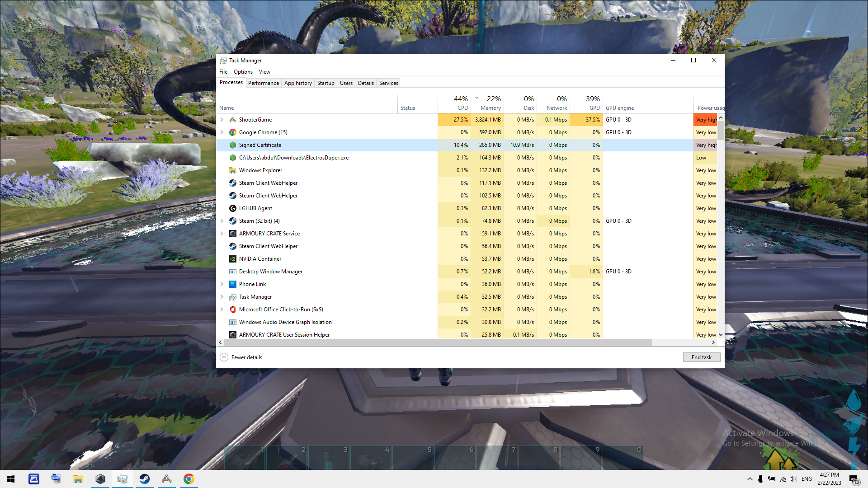Click the Phone Link process icon
Screen dimensions: 868x488
[x=232, y=284]
